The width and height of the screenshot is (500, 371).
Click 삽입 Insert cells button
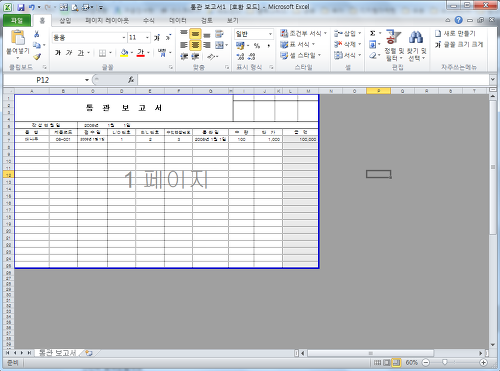click(x=348, y=33)
